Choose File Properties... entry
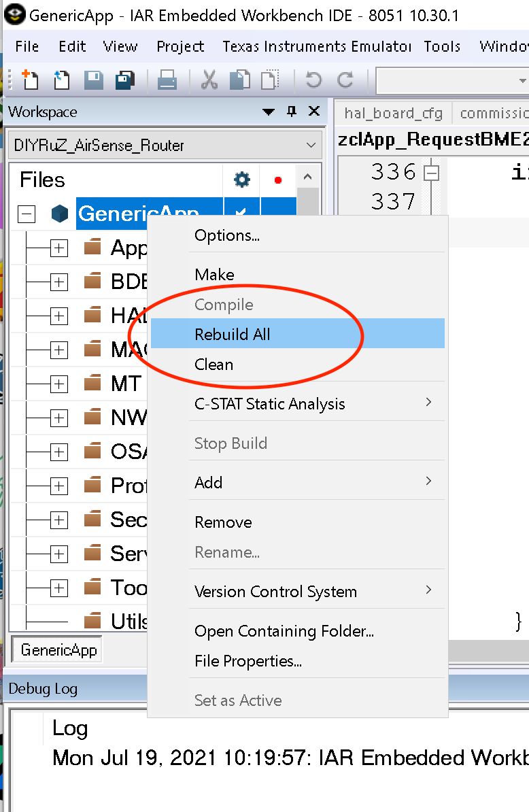 [298, 661]
